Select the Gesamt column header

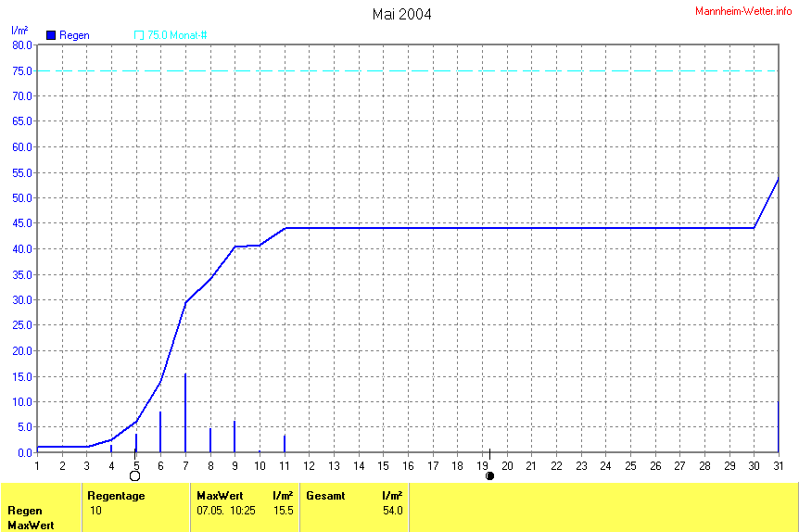point(325,496)
